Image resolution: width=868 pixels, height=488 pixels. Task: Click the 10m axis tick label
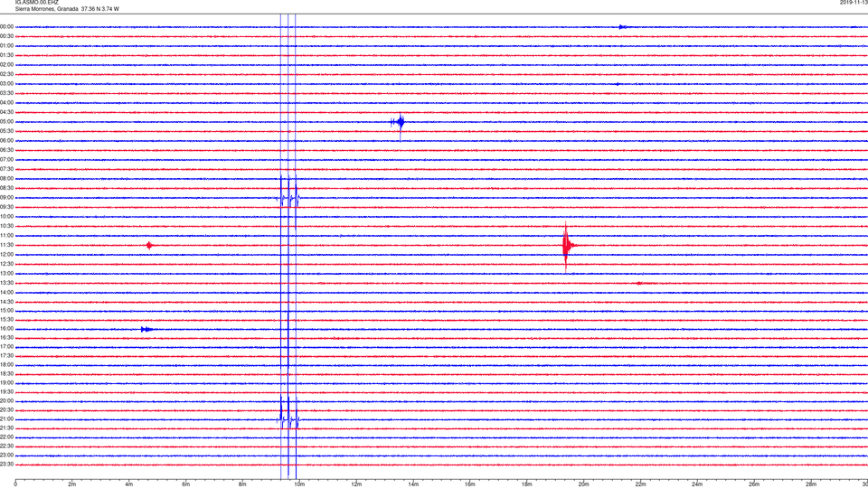pyautogui.click(x=299, y=484)
